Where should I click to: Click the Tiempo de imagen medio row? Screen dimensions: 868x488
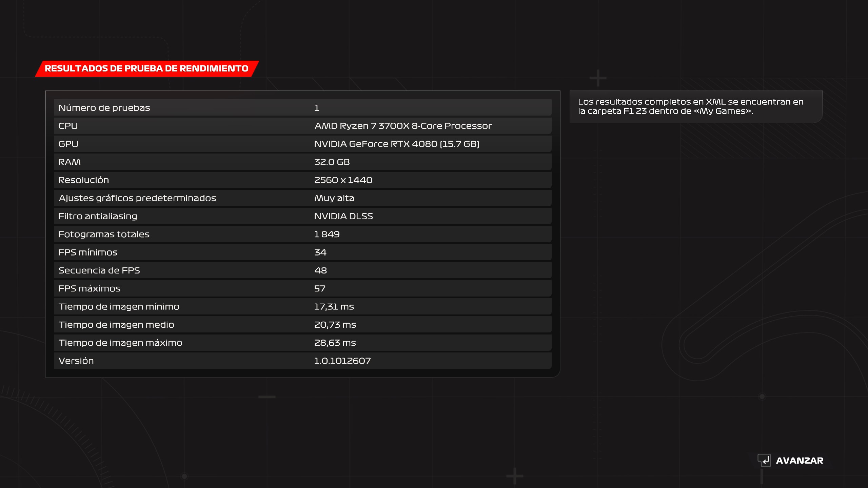point(302,325)
